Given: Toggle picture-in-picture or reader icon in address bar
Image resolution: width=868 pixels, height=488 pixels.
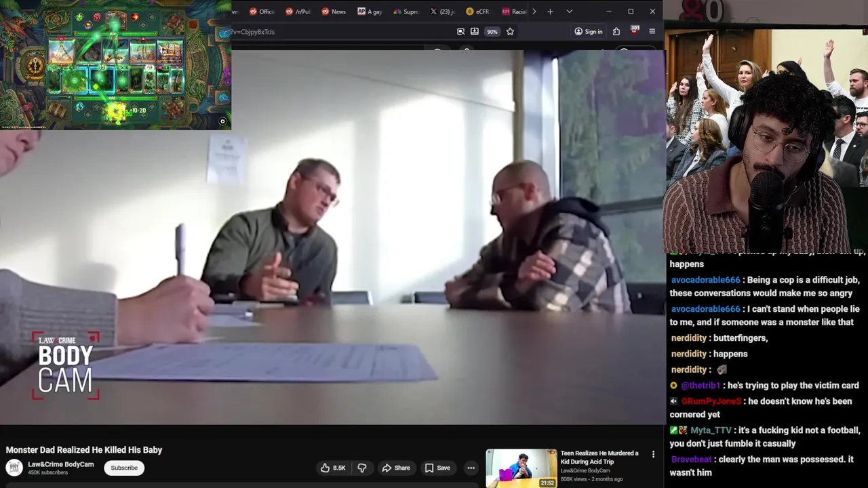Looking at the screenshot, I should [461, 31].
